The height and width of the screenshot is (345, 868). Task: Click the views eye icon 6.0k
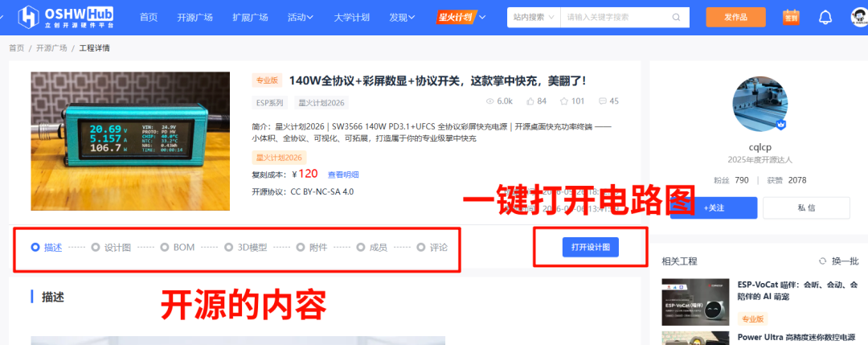[489, 101]
